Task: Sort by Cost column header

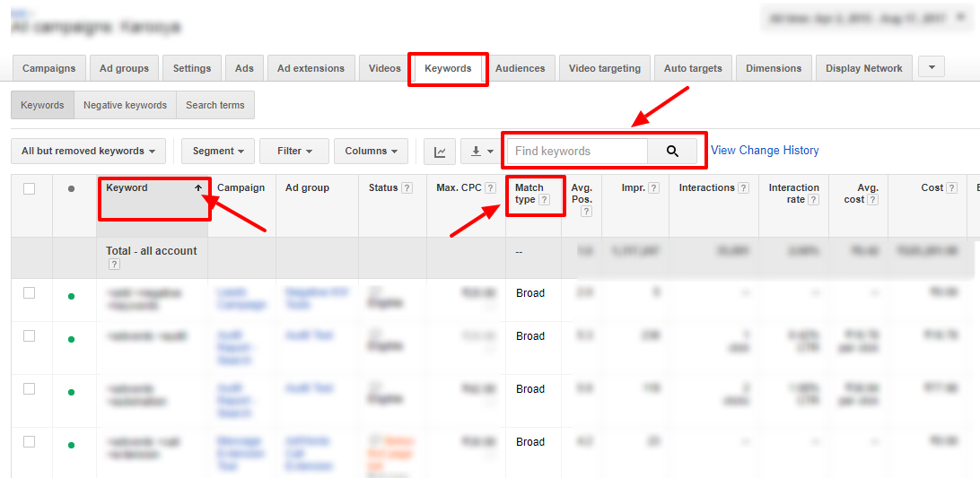Action: point(932,188)
